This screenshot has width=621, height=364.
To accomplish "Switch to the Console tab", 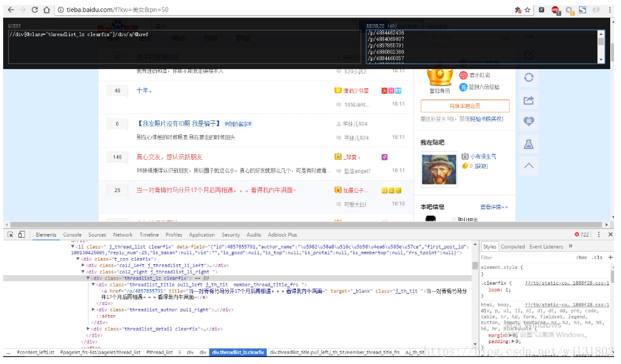I will (72, 235).
